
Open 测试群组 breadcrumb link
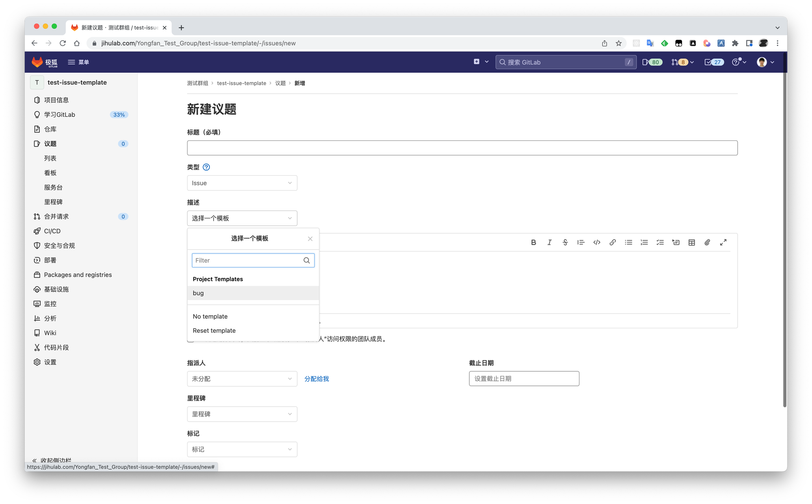pyautogui.click(x=197, y=83)
